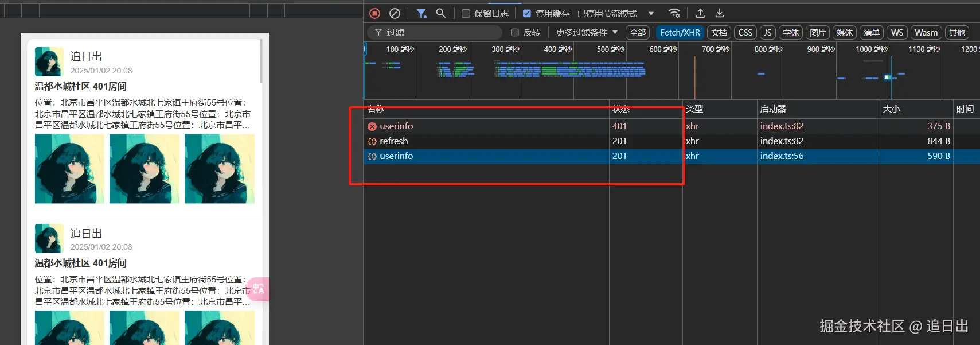Image resolution: width=980 pixels, height=345 pixels.
Task: Click second post date 2025/01/02 20:08
Action: click(x=101, y=247)
